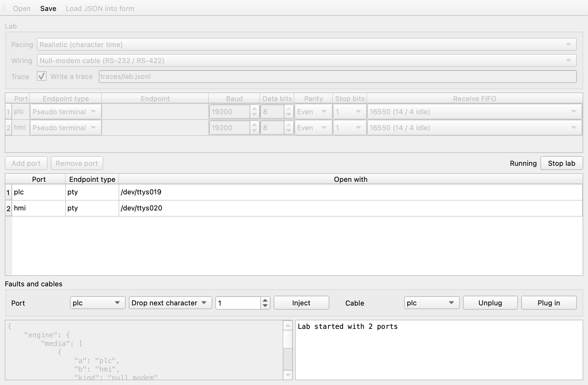Viewport: 588px width, 385px height.
Task: Open the hmi Stop bits dropdown
Action: pyautogui.click(x=350, y=128)
